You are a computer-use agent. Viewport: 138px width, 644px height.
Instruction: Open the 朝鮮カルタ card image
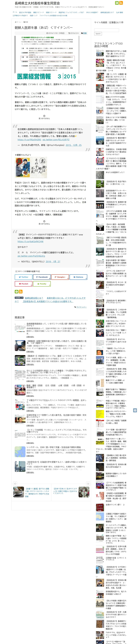point(31,168)
